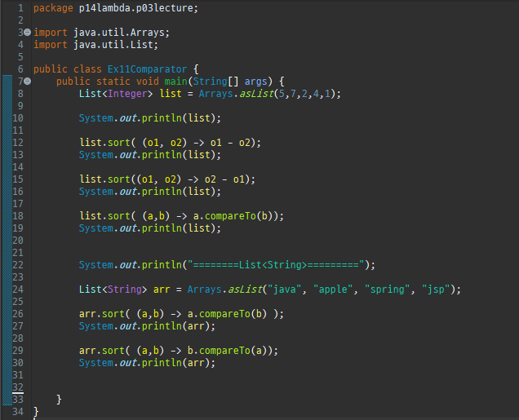Collapse the main method fold marker
The width and height of the screenshot is (519, 420).
28,82
